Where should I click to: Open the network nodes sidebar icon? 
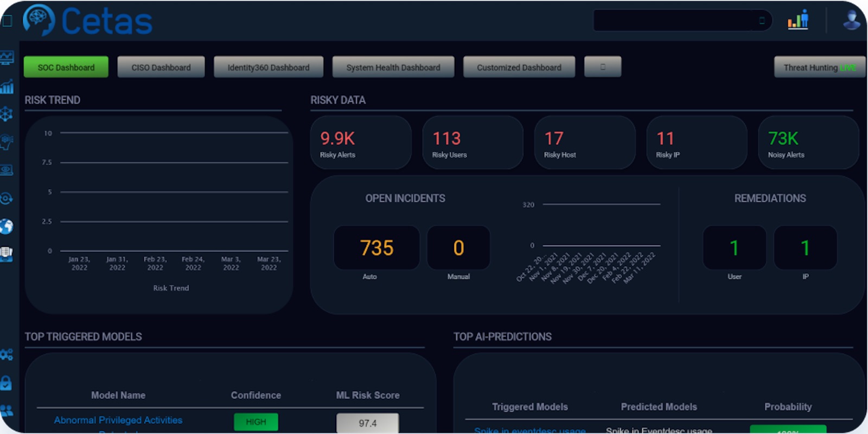7,113
